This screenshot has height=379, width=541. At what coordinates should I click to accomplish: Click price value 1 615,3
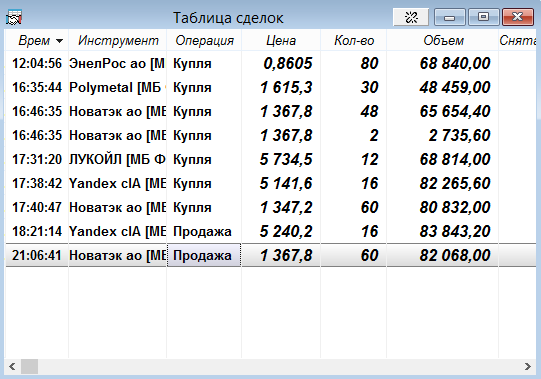tap(286, 87)
